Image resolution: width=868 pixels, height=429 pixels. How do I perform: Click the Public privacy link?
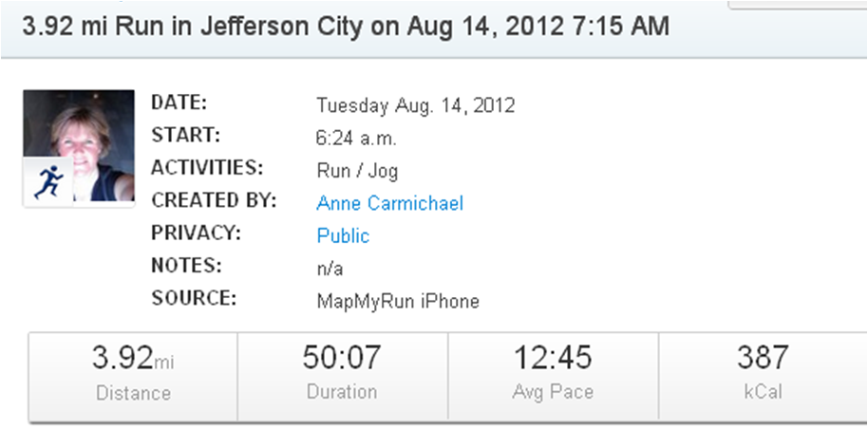click(343, 235)
